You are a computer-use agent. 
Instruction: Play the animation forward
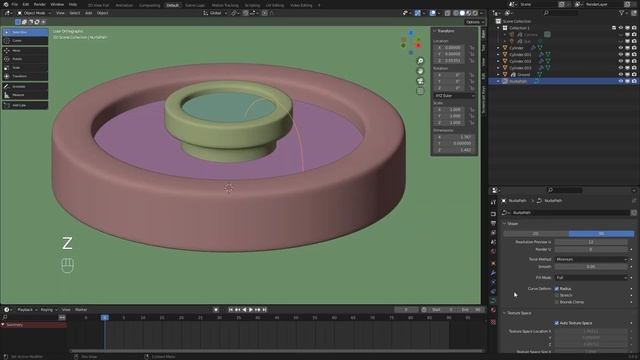pyautogui.click(x=251, y=310)
